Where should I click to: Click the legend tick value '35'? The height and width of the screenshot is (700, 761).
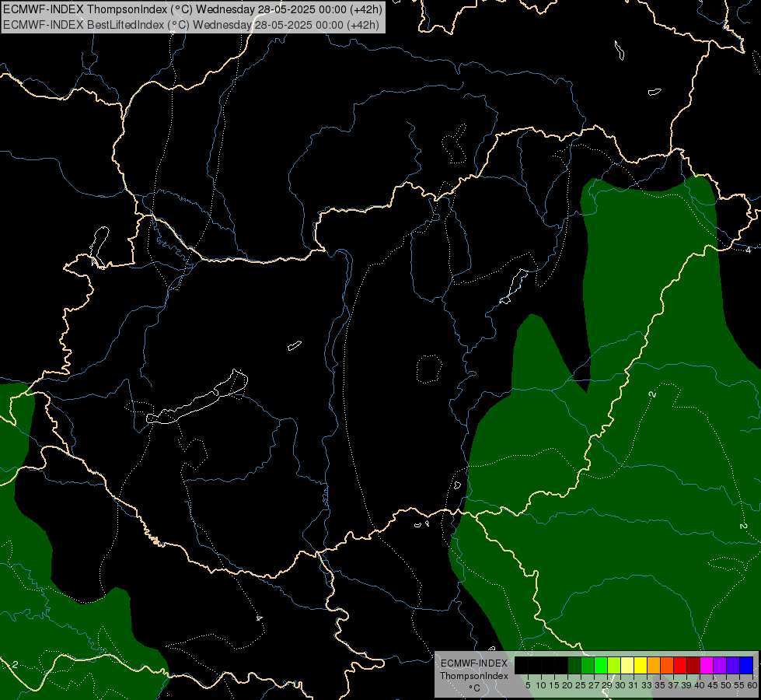(660, 685)
